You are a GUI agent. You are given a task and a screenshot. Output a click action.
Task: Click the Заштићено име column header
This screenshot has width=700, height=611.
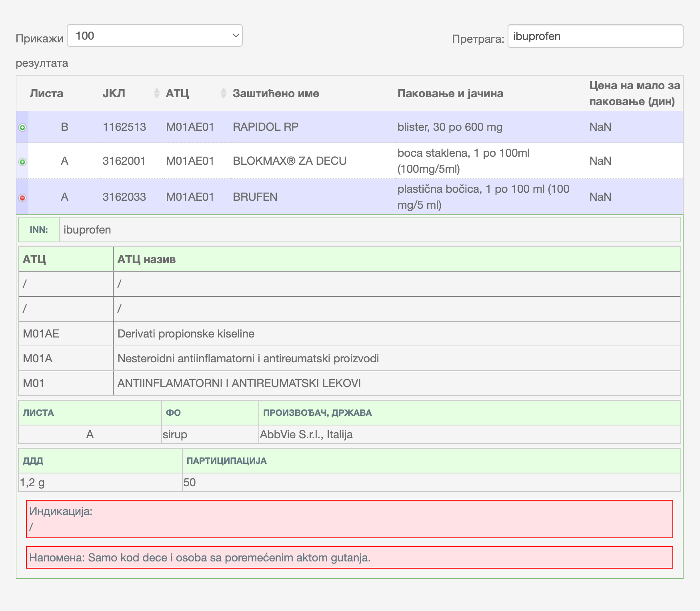(276, 93)
